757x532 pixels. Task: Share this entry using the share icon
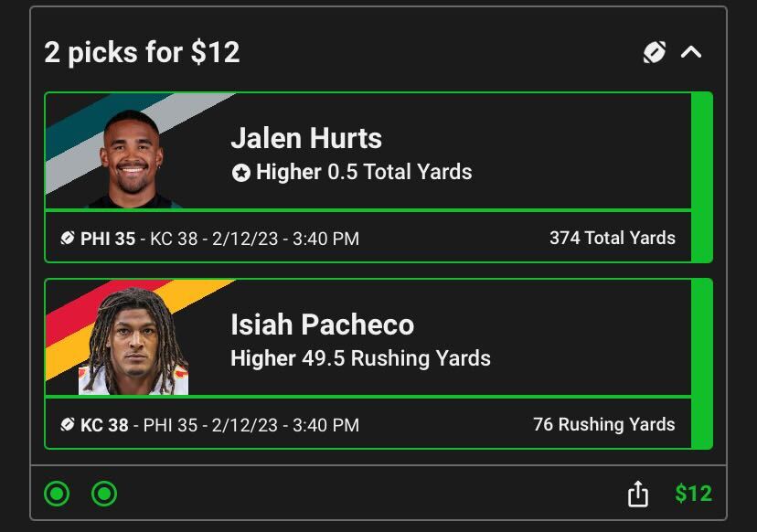tap(638, 495)
